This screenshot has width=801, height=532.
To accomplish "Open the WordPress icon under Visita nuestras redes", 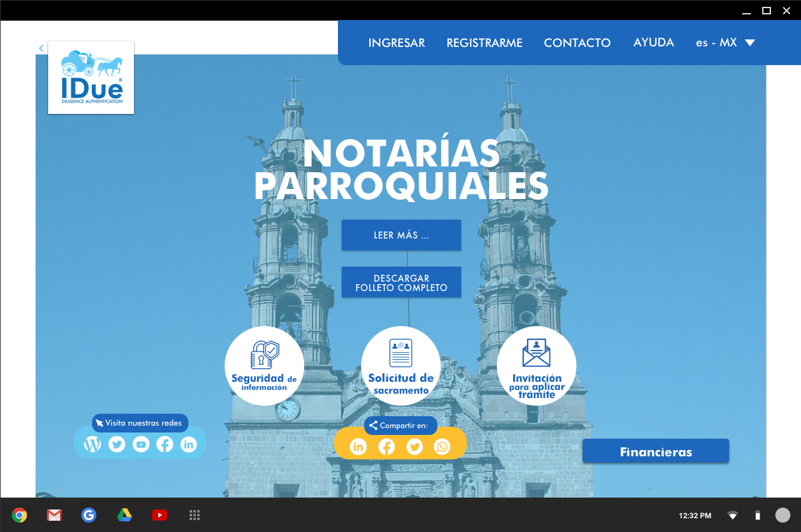I will 93,444.
